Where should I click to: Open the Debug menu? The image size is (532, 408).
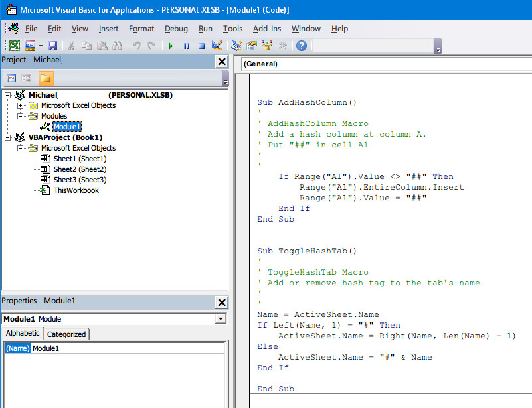[176, 29]
